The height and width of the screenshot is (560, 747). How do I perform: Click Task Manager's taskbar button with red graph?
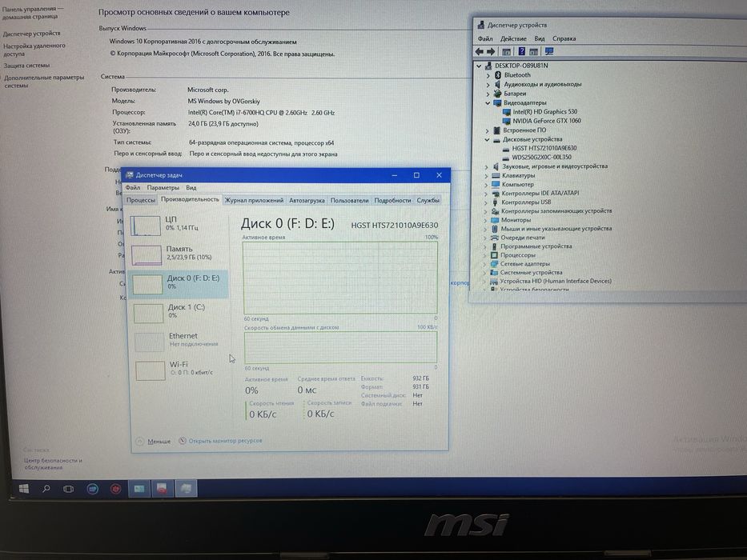tap(162, 489)
